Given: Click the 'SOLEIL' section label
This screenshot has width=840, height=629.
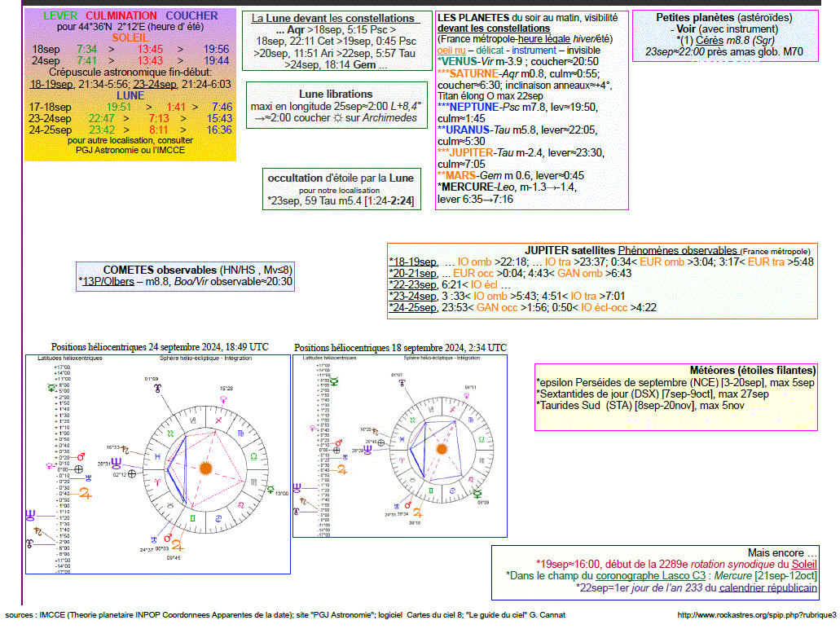Looking at the screenshot, I should [x=130, y=37].
